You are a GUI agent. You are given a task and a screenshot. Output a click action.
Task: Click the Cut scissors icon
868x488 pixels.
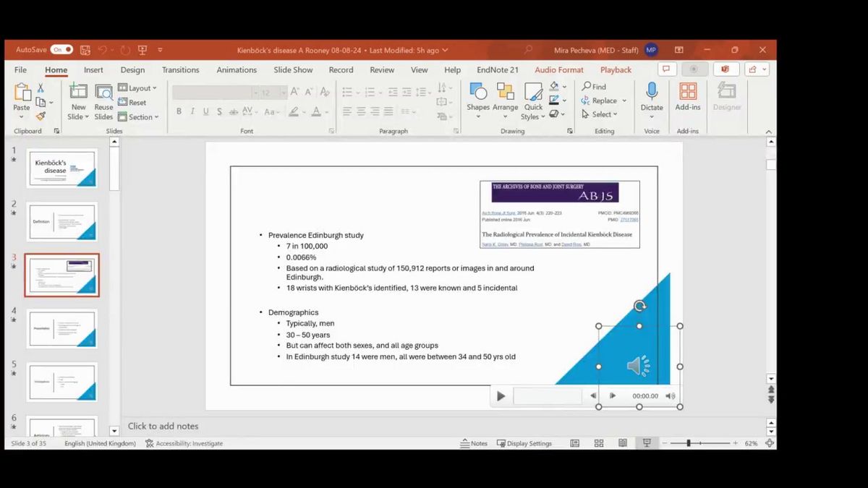41,87
